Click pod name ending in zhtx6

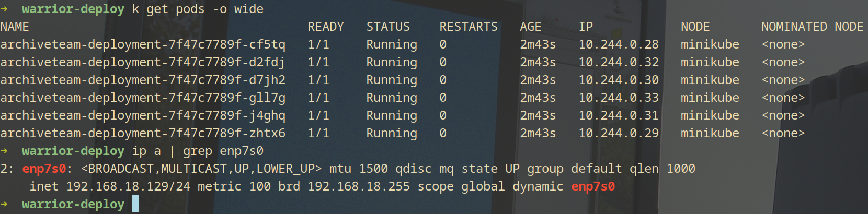143,133
